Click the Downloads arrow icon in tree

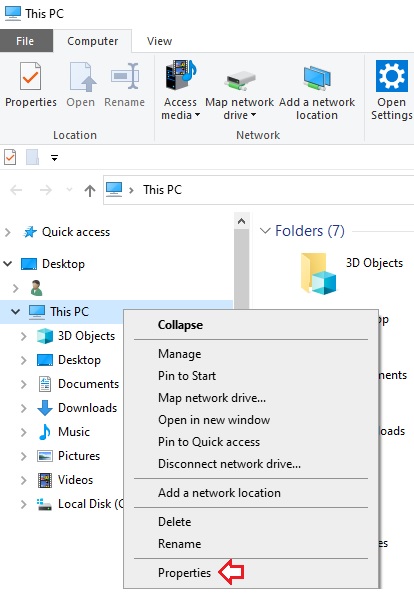click(x=45, y=407)
